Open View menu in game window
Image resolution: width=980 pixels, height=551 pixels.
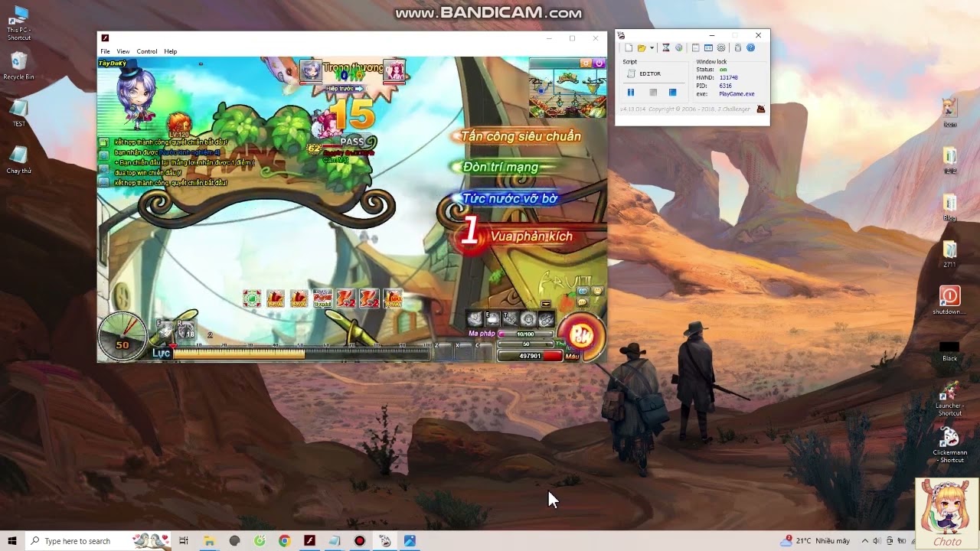pos(122,51)
